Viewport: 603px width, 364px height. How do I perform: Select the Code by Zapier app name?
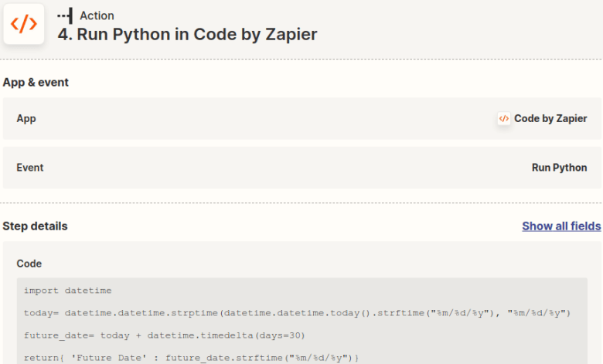tap(550, 119)
